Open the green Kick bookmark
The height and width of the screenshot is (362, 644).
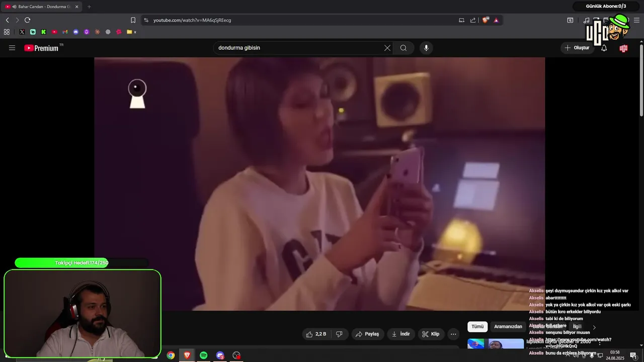(43, 32)
